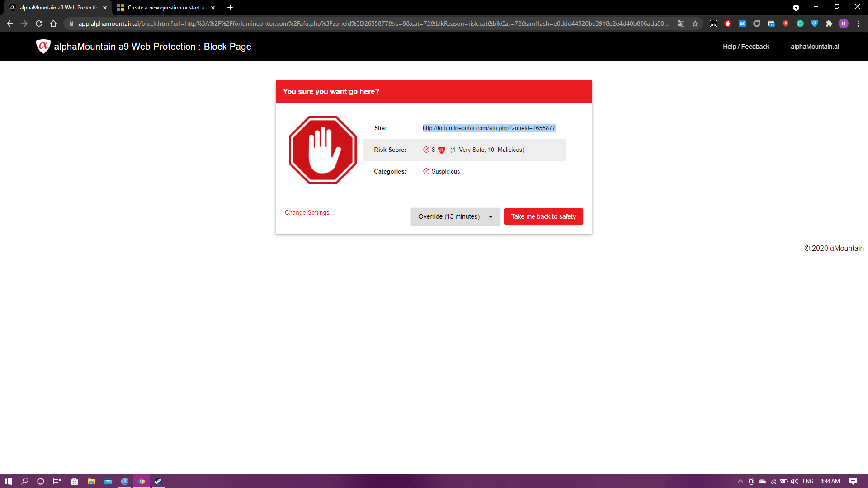This screenshot has width=868, height=488.
Task: Click Take me back to safety
Action: tap(543, 216)
